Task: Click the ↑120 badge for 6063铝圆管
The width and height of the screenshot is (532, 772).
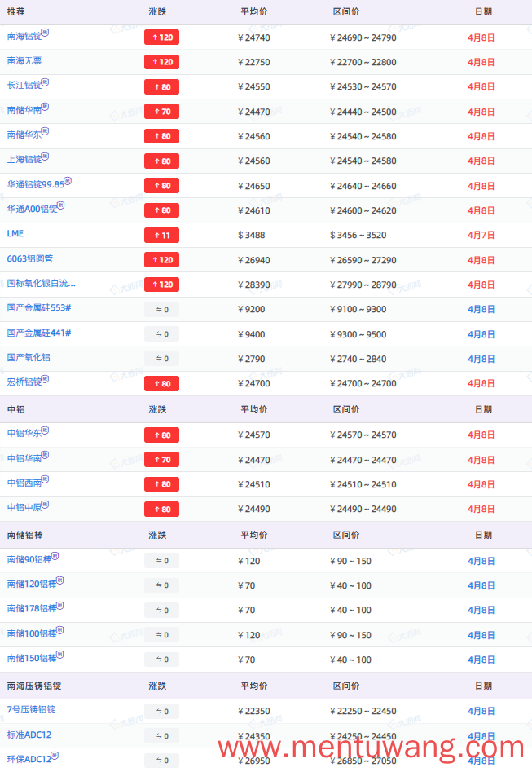Action: [161, 260]
